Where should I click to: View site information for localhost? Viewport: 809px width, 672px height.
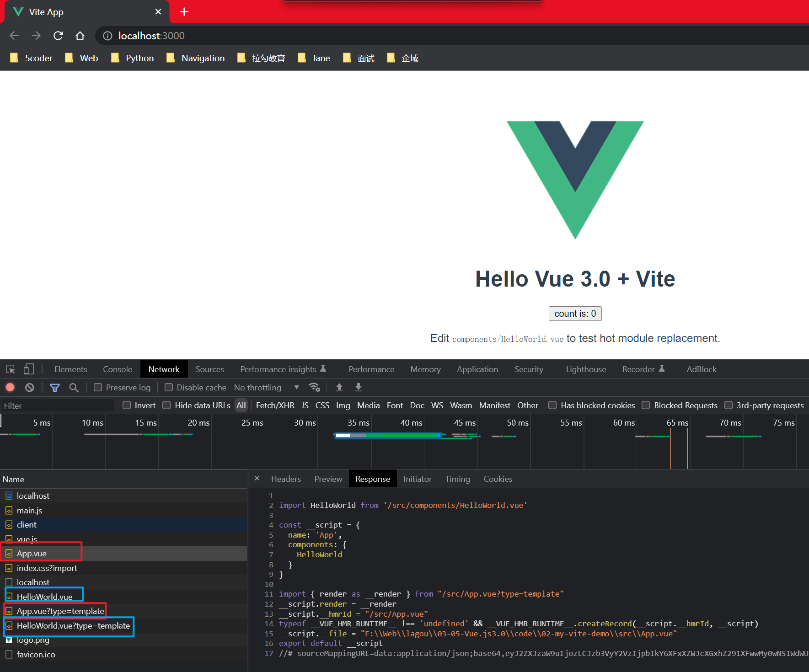pos(107,36)
